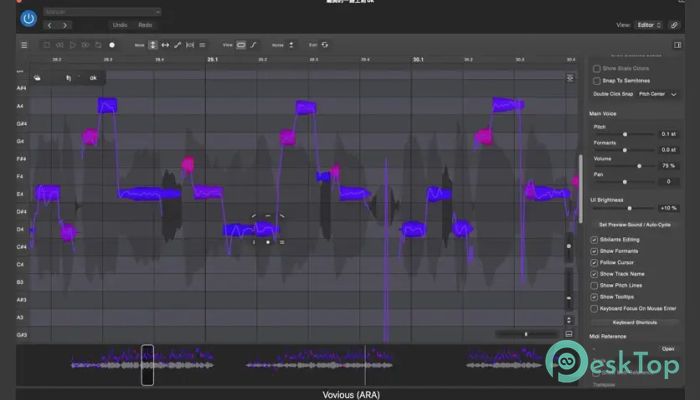Click the Redo button

coord(145,25)
